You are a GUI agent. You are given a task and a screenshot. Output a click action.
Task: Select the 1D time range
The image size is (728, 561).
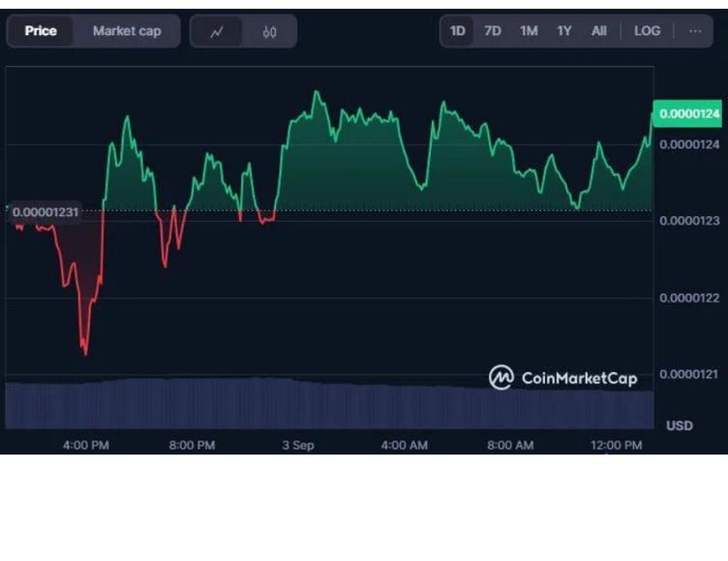457,31
